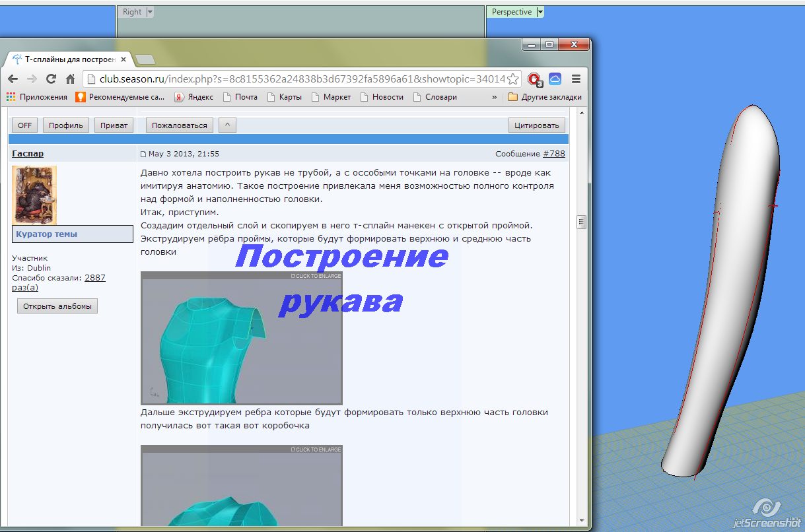Click the Цитировать button
805x532 pixels.
click(537, 125)
